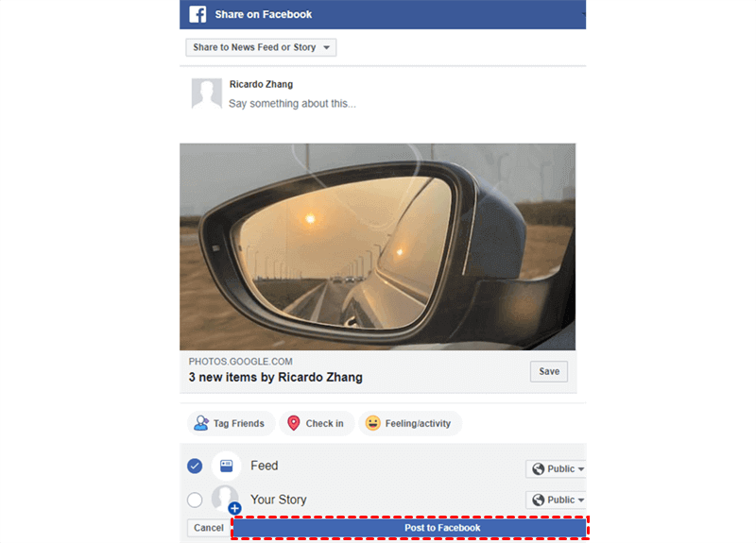Expand Your Story audience Public dropdown
This screenshot has height=543, width=756.
556,500
